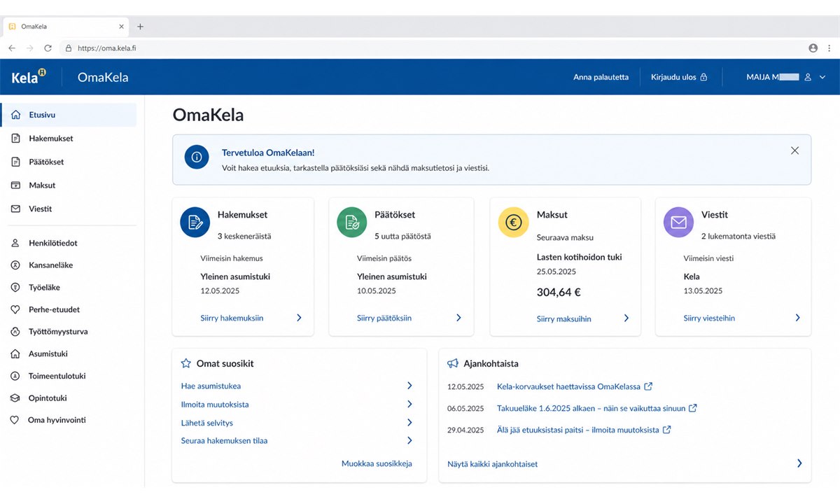This screenshot has height=504, width=840.
Task: Click the Etusivu home icon in sidebar
Action: coord(15,115)
